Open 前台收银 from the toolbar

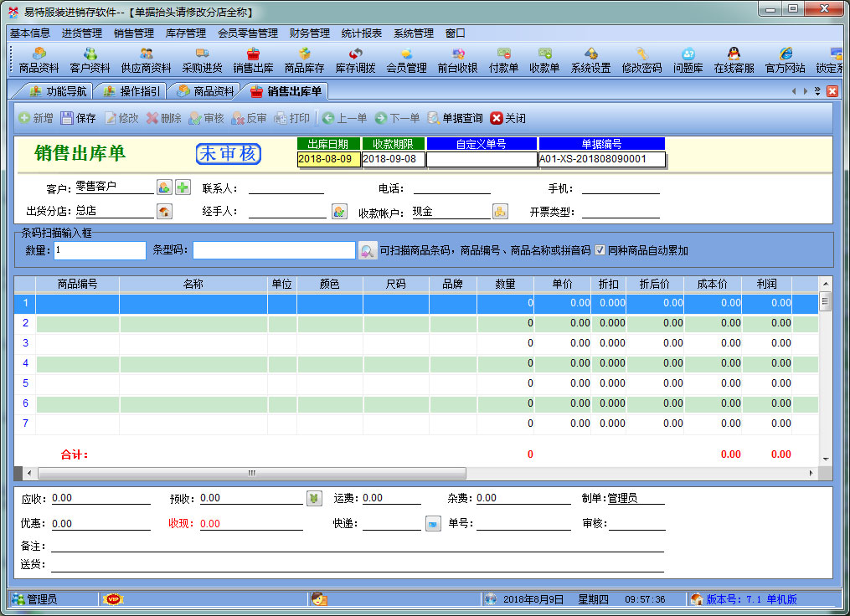(457, 60)
